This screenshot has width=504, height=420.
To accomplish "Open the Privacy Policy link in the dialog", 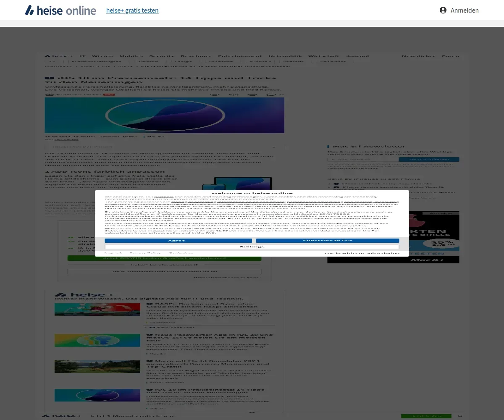I will [145, 253].
